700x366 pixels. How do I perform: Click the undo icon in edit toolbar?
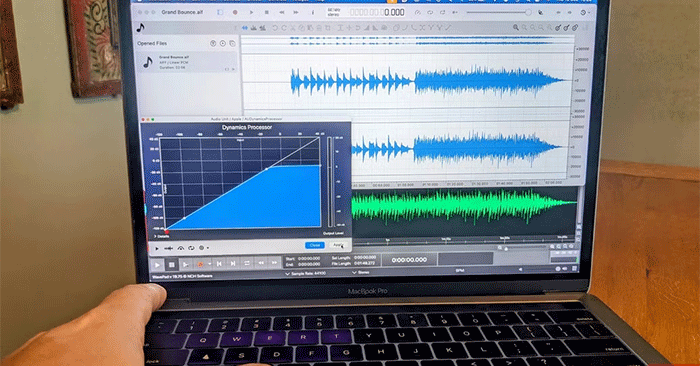click(x=275, y=28)
